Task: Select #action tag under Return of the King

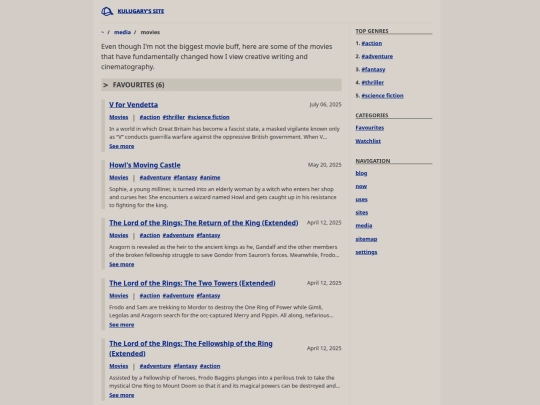Action: (x=150, y=235)
